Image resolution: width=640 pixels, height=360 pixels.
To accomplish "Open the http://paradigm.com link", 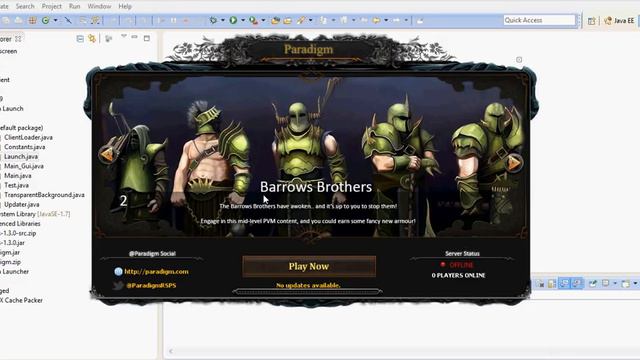I will pos(156,271).
